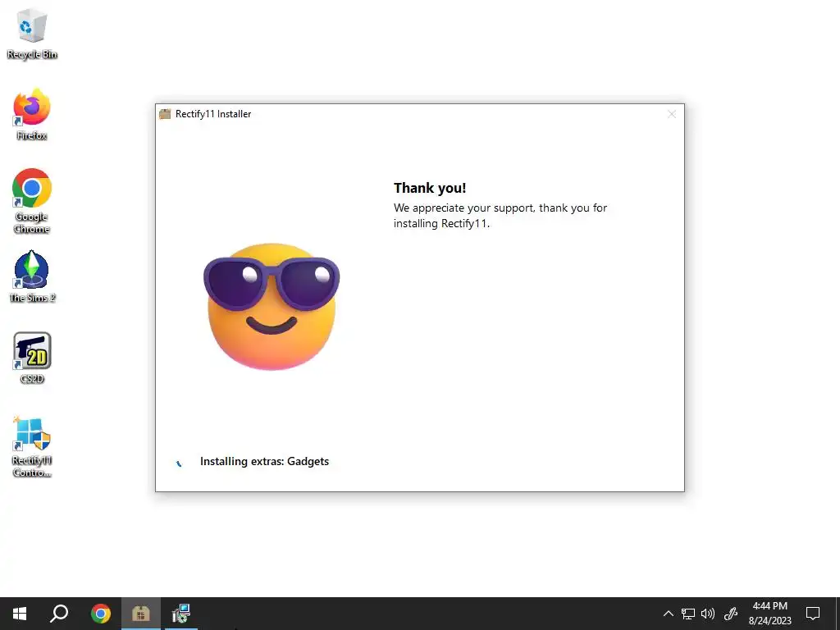Open the clock showing 4:44 PM
Screen dimensions: 840x630
click(769, 614)
